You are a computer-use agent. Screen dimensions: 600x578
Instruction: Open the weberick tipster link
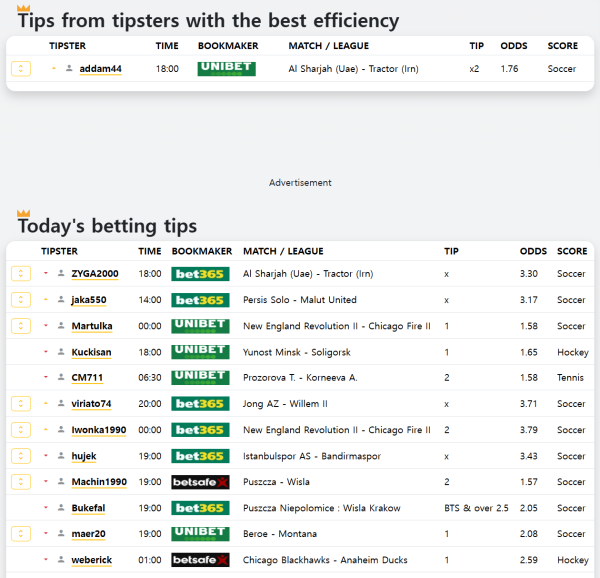[92, 560]
